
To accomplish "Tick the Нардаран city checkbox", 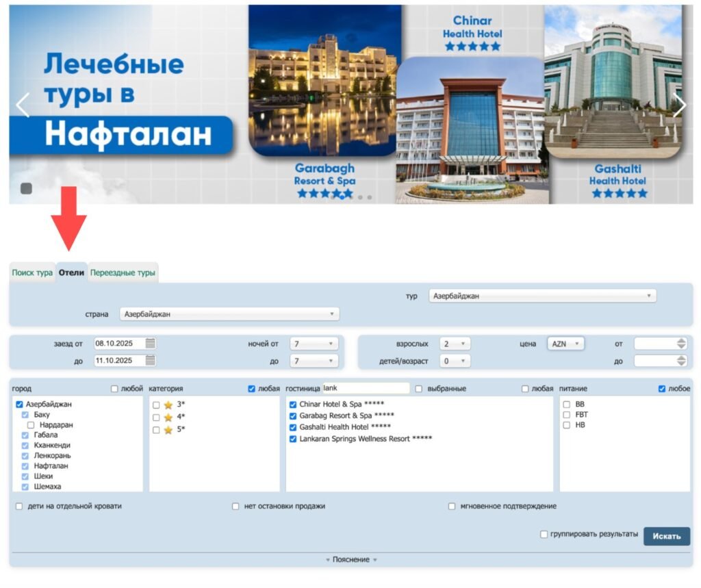I will pyautogui.click(x=31, y=425).
